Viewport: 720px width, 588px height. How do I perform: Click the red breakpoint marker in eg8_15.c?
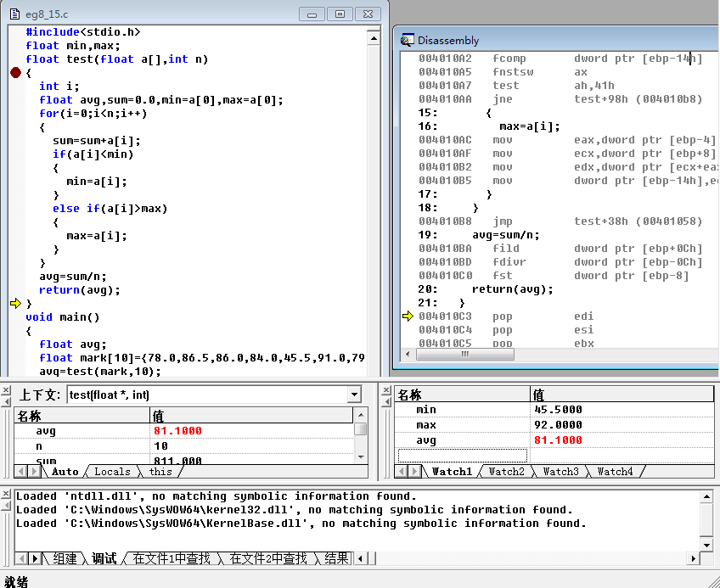(15, 72)
